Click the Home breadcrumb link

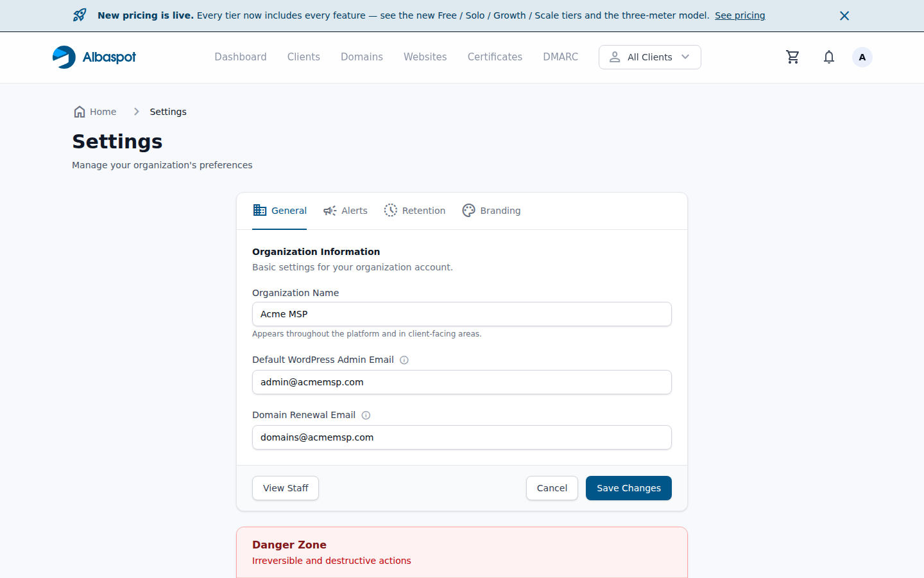pyautogui.click(x=95, y=112)
